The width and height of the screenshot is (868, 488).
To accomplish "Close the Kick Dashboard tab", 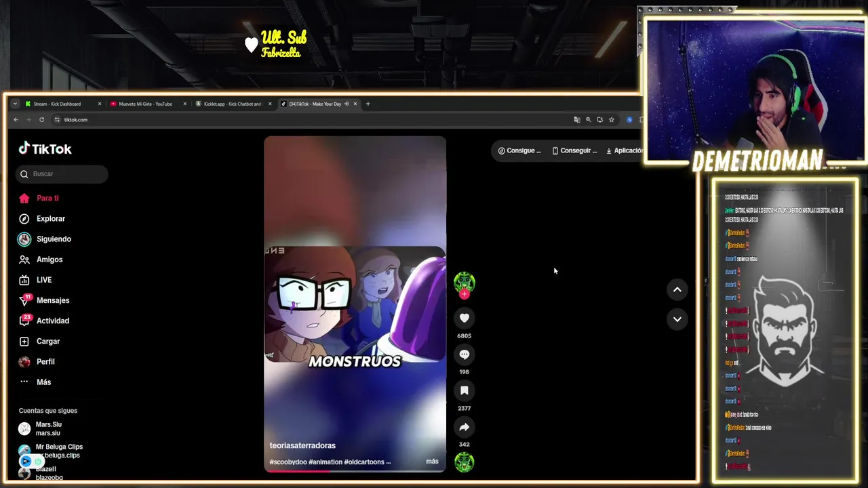I will pos(100,104).
